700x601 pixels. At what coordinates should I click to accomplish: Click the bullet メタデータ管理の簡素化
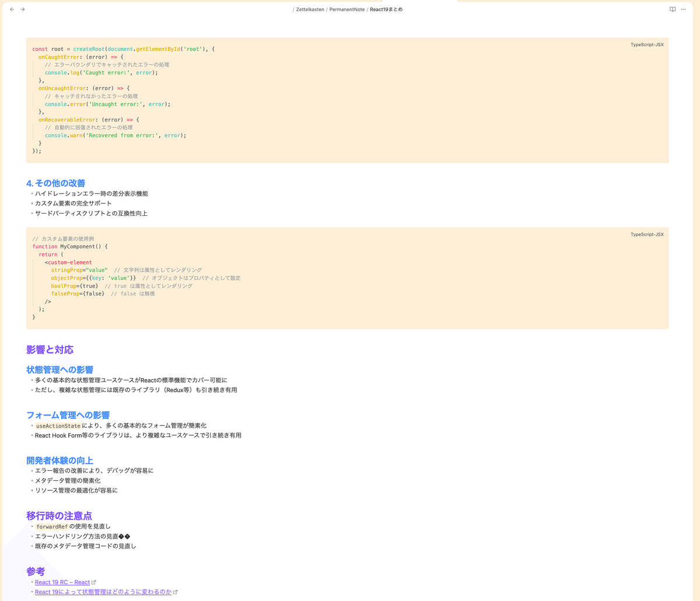coord(68,481)
